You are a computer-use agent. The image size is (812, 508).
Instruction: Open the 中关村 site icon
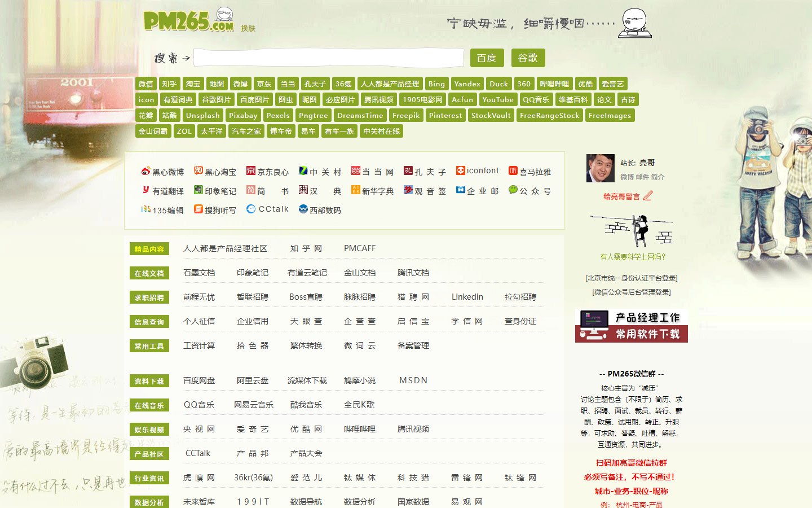[303, 170]
